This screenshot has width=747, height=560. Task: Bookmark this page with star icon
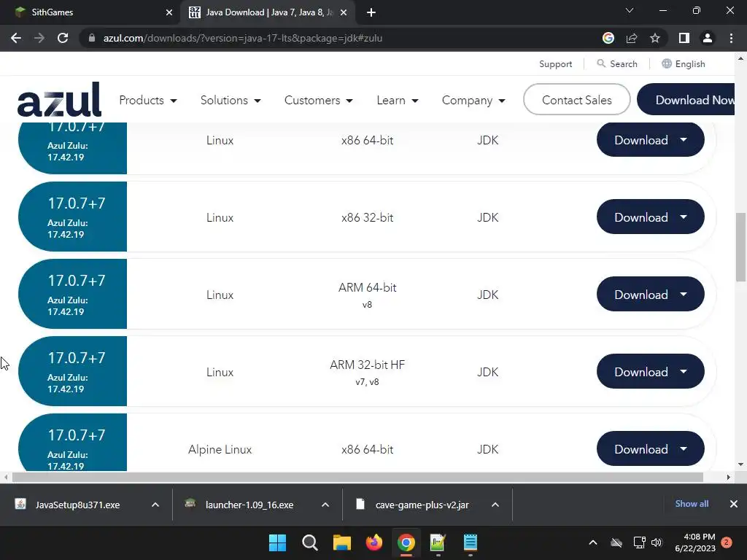tap(655, 38)
